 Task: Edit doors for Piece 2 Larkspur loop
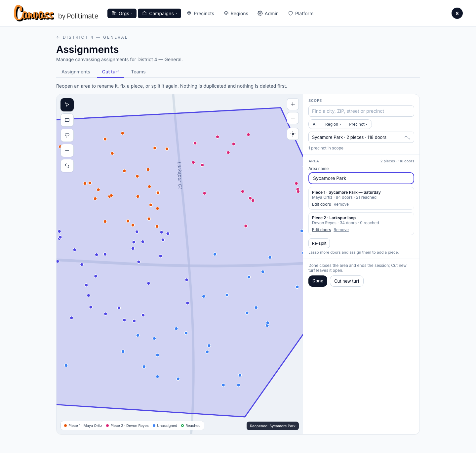coord(321,230)
